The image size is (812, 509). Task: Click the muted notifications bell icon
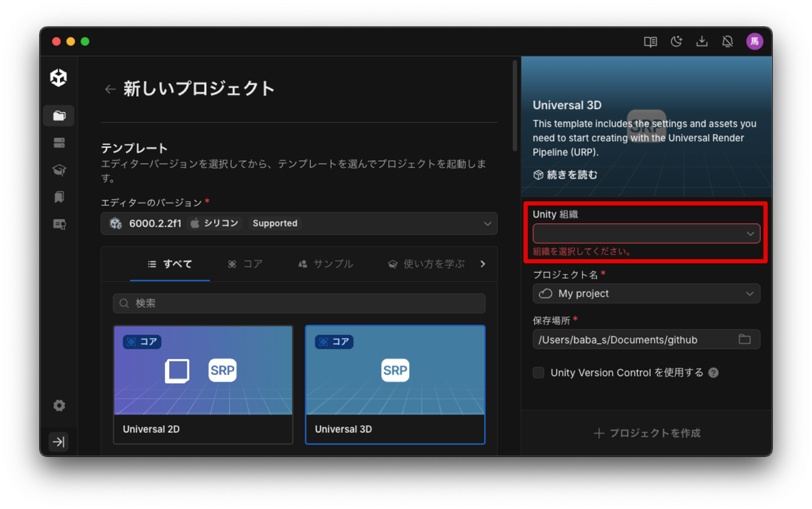pyautogui.click(x=728, y=41)
